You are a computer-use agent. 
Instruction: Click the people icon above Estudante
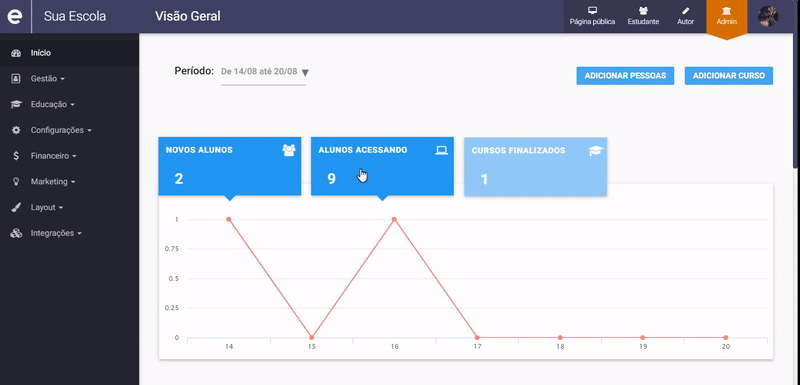point(643,11)
